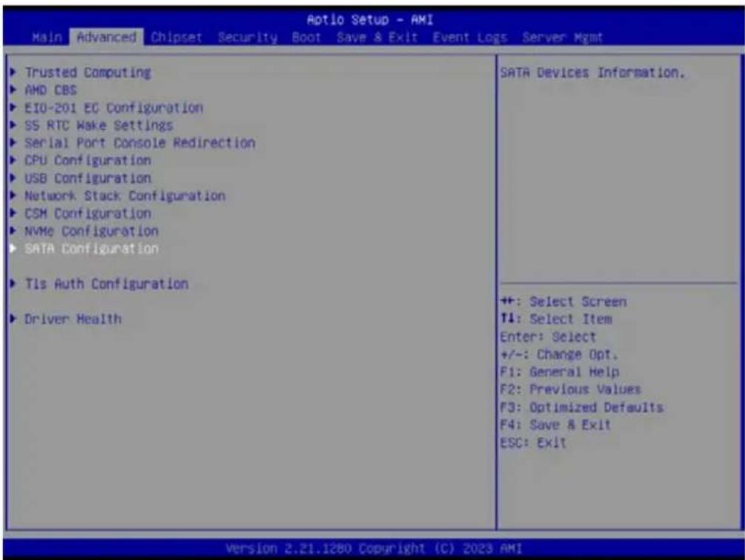The height and width of the screenshot is (560, 745).
Task: Click the +/-: Change Opt. hint
Action: (x=559, y=354)
